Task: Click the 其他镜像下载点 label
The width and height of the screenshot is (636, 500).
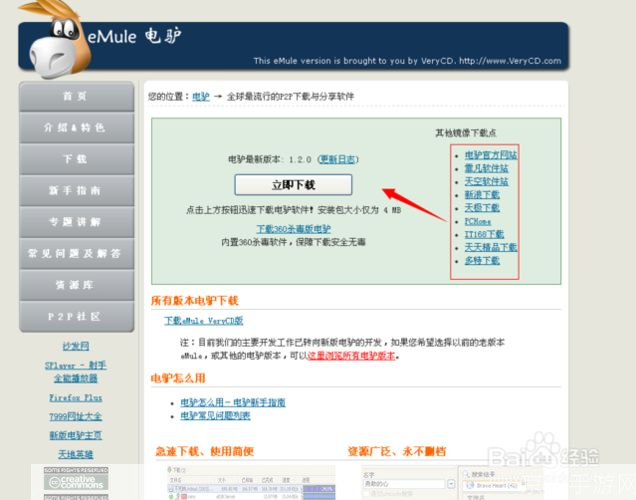Action: click(x=466, y=133)
